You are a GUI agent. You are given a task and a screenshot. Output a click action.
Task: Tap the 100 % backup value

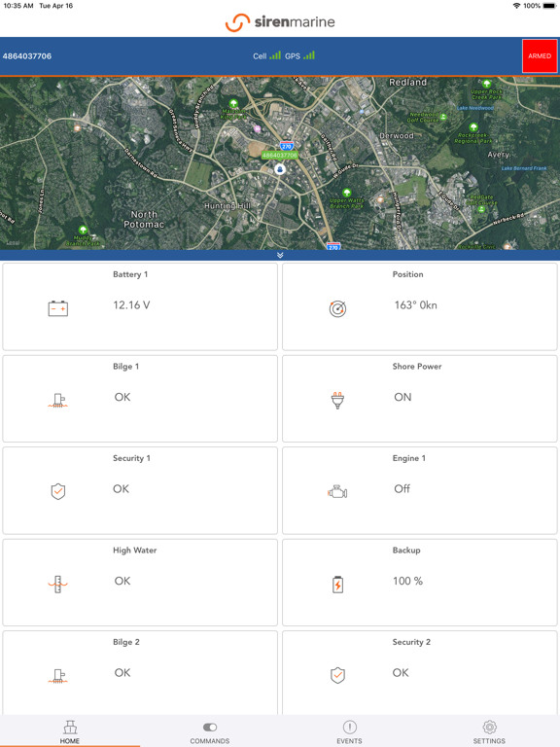(x=407, y=582)
